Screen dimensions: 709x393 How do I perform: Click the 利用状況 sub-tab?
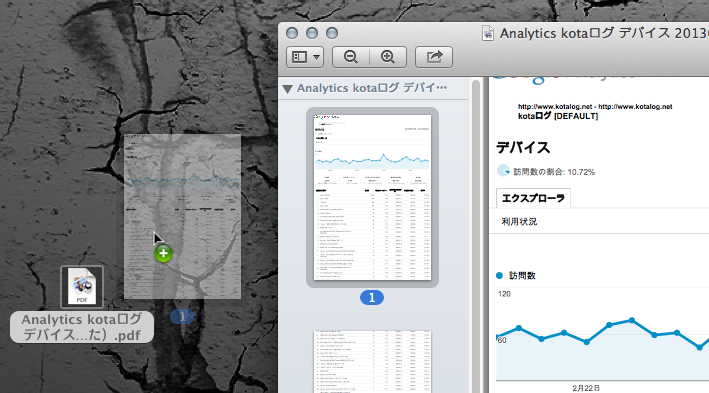(519, 222)
